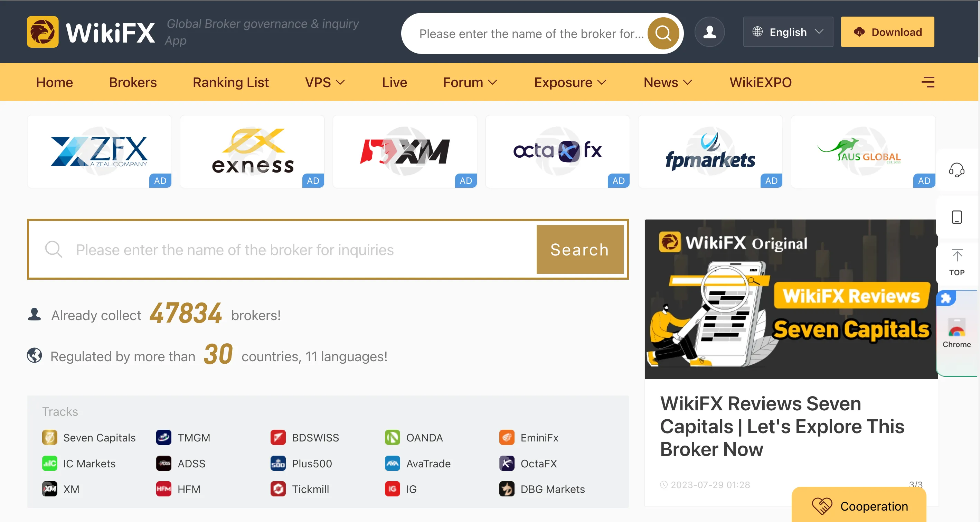
Task: Open the AUS Global ad card
Action: pyautogui.click(x=863, y=151)
